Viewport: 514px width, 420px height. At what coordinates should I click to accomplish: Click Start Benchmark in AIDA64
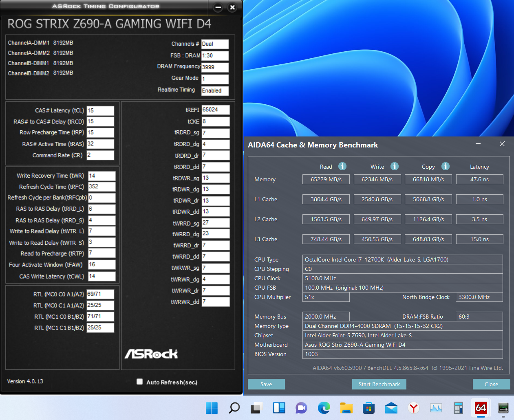[379, 384]
